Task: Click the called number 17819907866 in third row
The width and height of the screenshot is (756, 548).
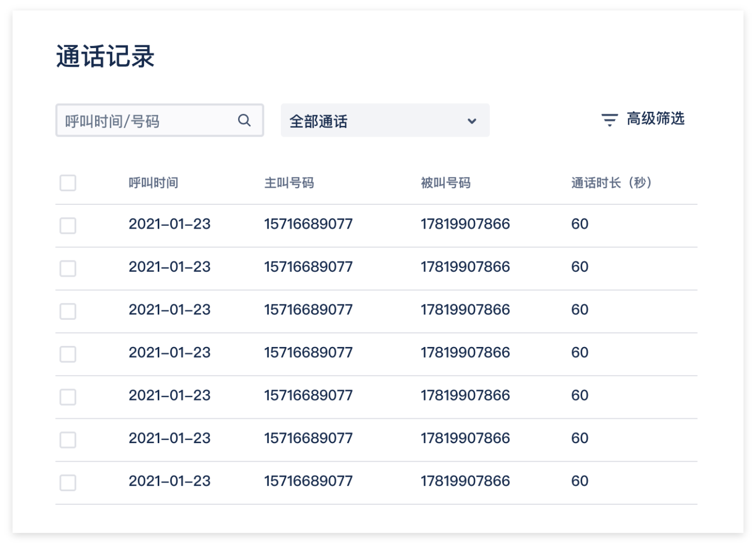Action: 465,310
